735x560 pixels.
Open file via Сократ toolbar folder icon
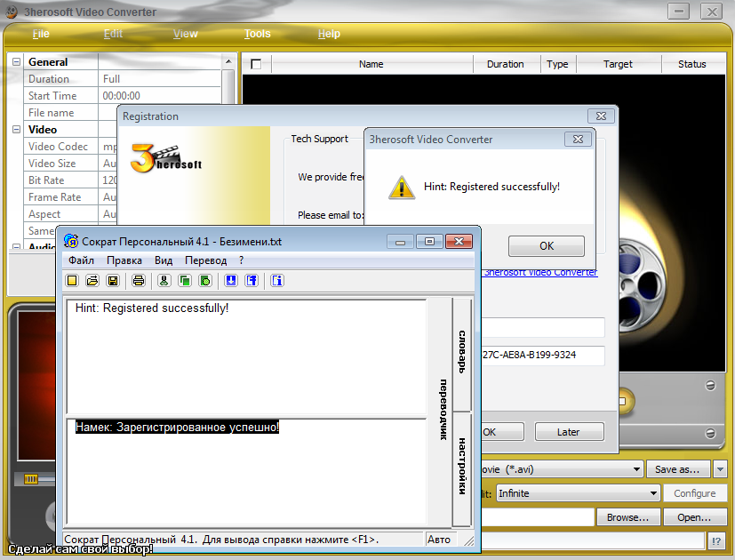click(x=92, y=281)
